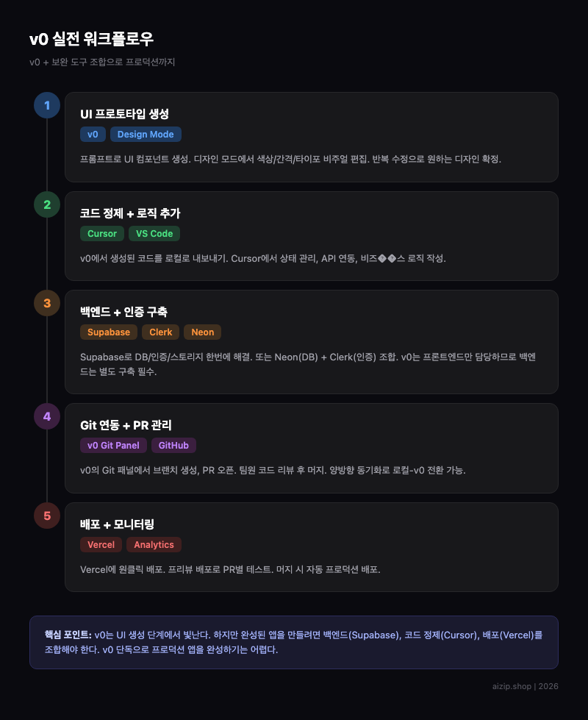Click the orange step 3 circle
The image size is (588, 720).
click(x=47, y=303)
